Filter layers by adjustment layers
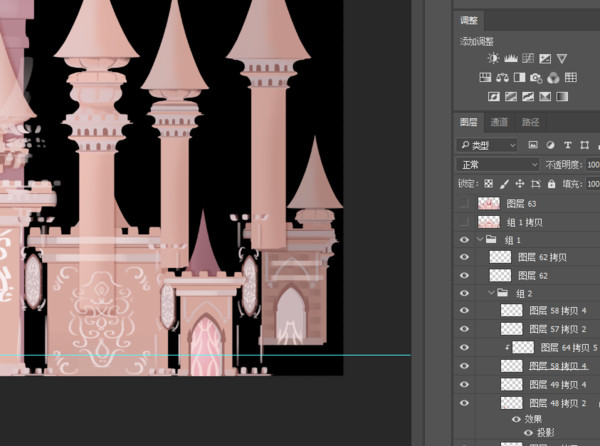This screenshot has width=600, height=446. [550, 145]
